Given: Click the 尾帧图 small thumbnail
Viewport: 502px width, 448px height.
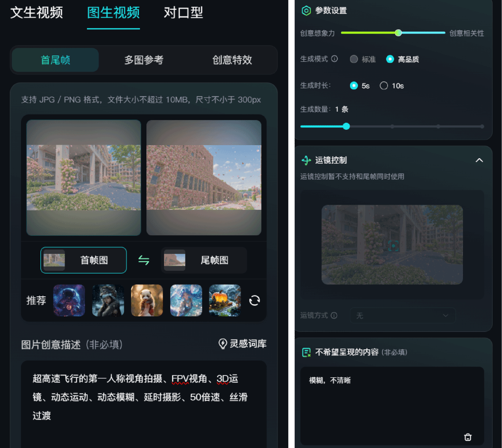Looking at the screenshot, I should (x=174, y=260).
